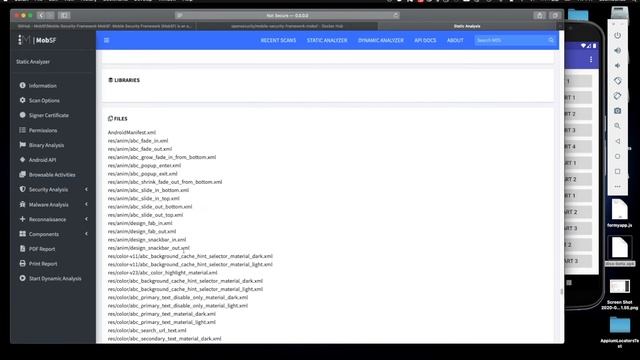Rotate emulator left icon
The image size is (640, 360).
[x=618, y=81]
